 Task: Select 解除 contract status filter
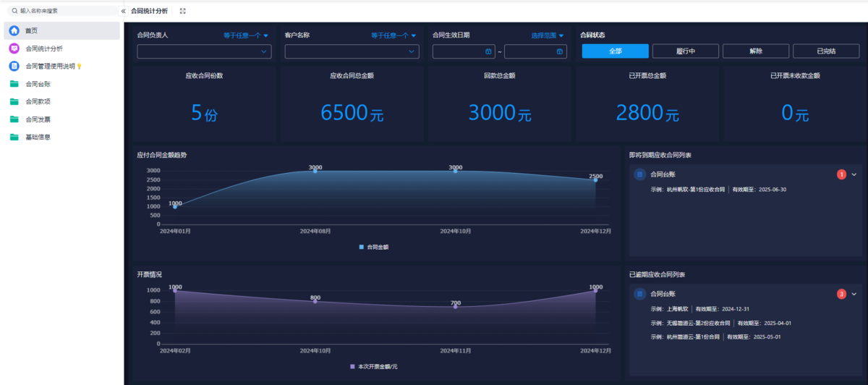pos(755,51)
